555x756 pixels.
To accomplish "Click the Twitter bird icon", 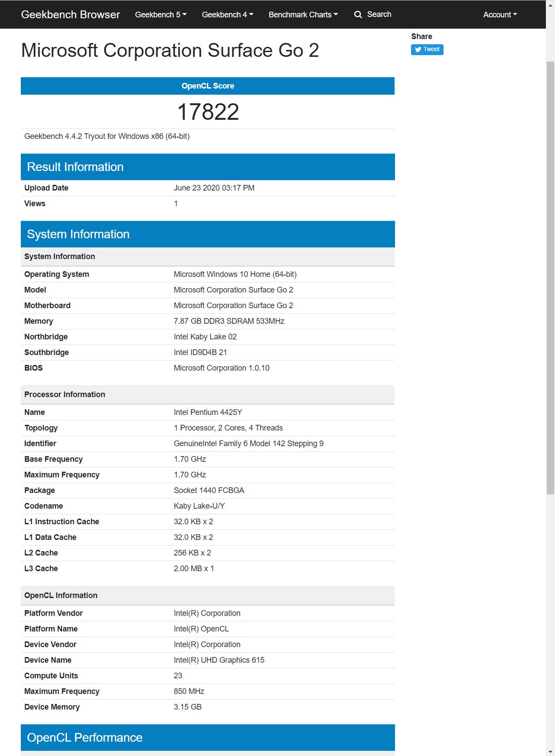I will tap(418, 49).
